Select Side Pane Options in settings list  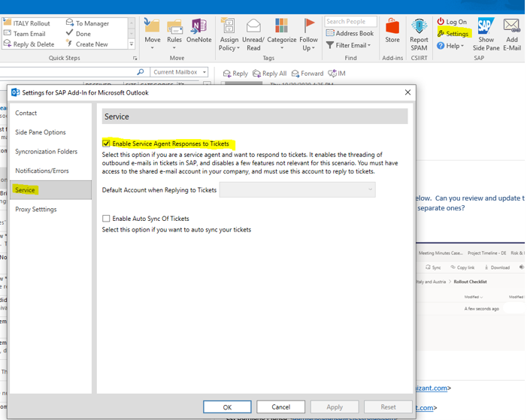(x=41, y=132)
